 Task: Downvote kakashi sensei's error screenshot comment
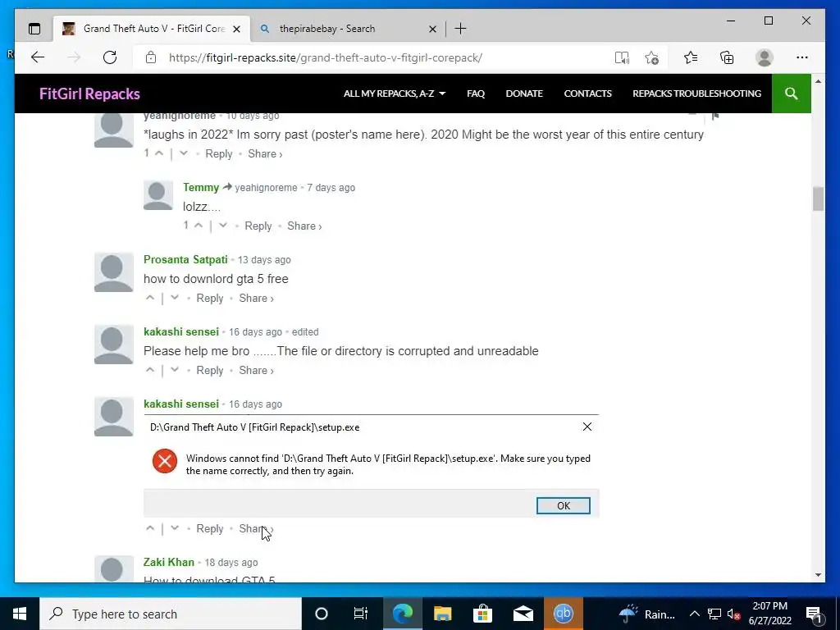point(174,528)
